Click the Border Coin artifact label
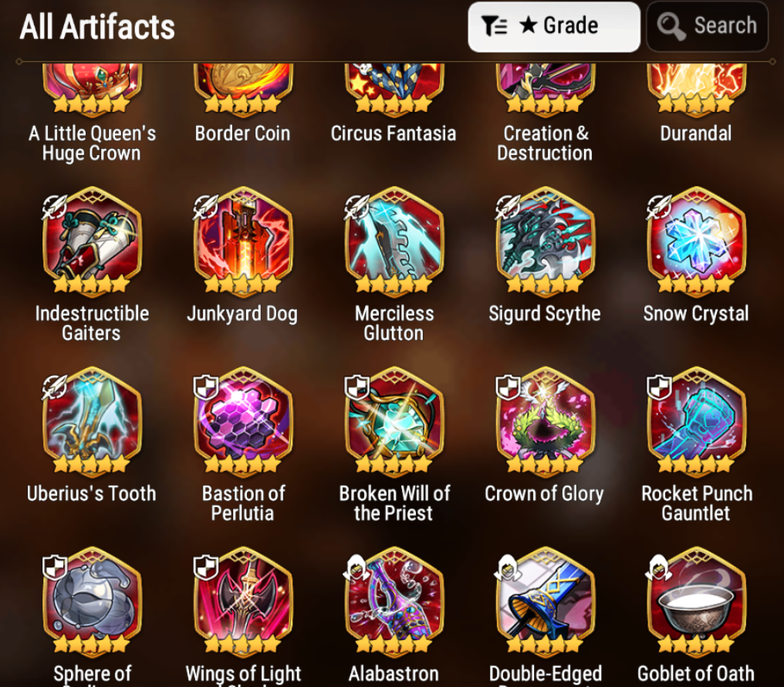Image resolution: width=784 pixels, height=687 pixels. tap(242, 134)
